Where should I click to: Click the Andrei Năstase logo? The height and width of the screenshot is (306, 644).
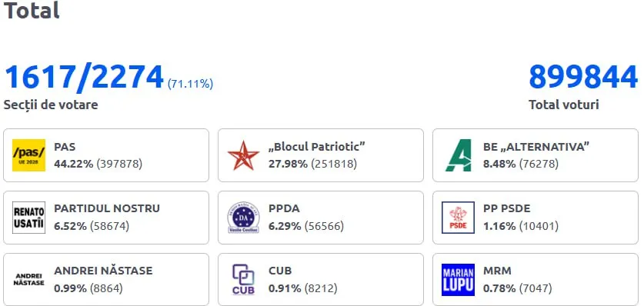point(28,279)
